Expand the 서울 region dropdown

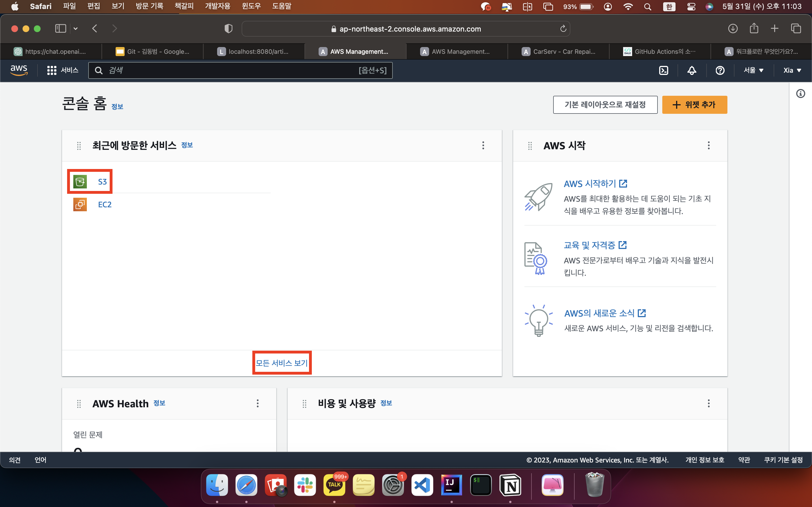753,70
